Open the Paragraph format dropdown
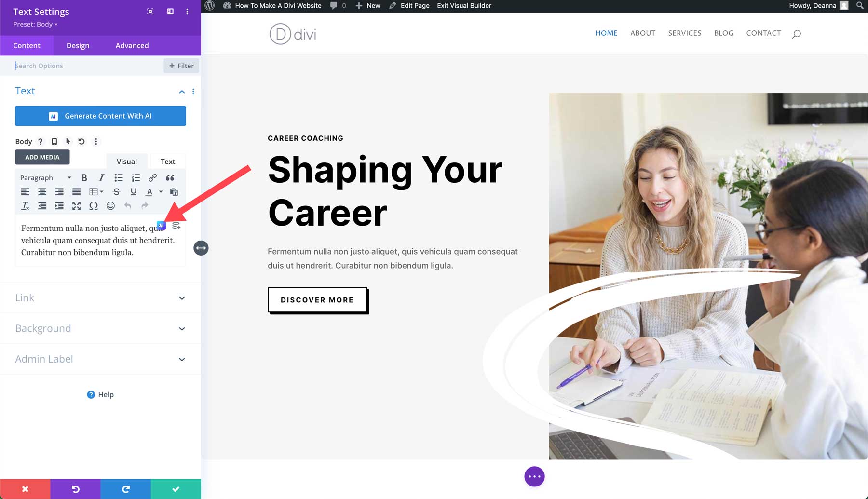The width and height of the screenshot is (868, 499). tap(46, 178)
